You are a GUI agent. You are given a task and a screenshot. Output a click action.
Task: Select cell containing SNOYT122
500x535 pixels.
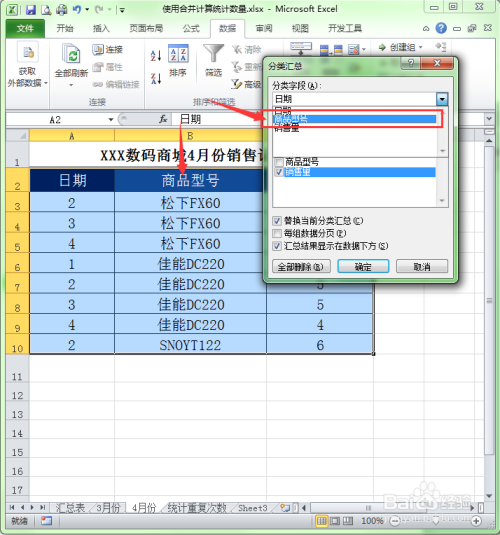(x=190, y=345)
